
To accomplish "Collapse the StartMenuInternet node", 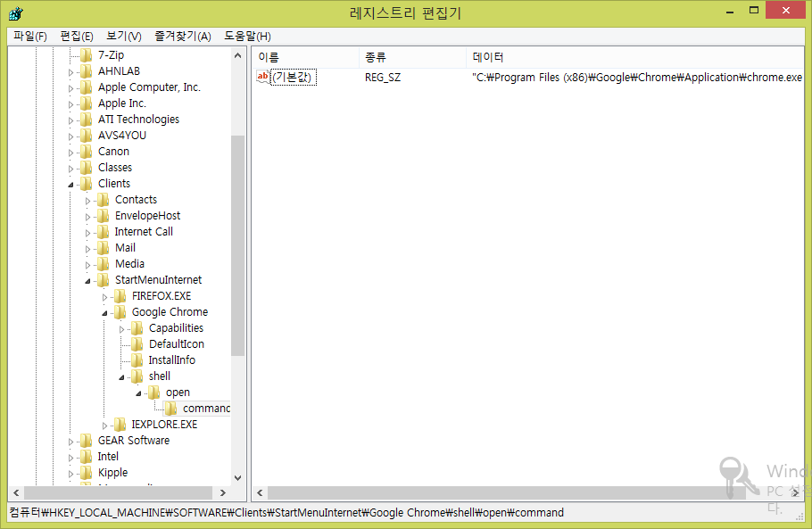I will [88, 281].
